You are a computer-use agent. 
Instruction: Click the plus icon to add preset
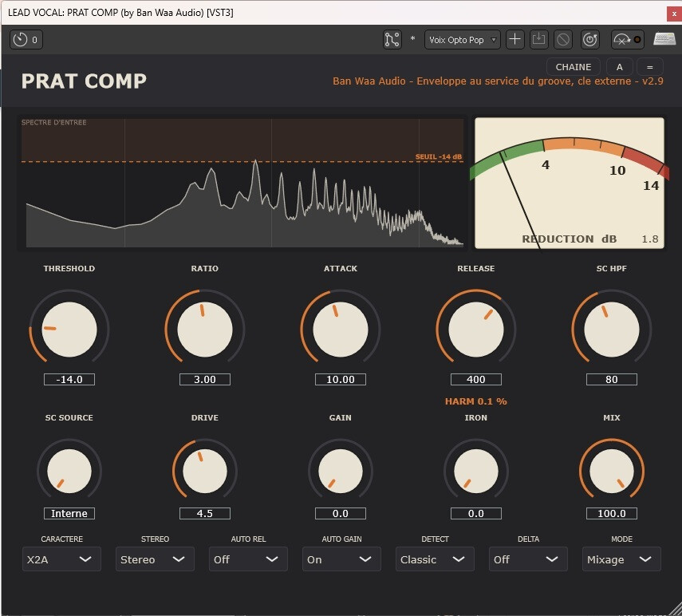pyautogui.click(x=515, y=40)
